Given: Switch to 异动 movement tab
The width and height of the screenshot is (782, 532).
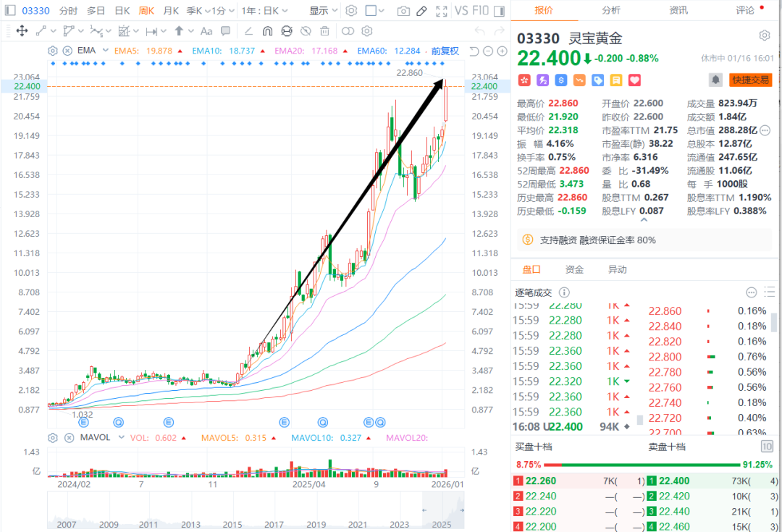Looking at the screenshot, I should (x=617, y=270).
